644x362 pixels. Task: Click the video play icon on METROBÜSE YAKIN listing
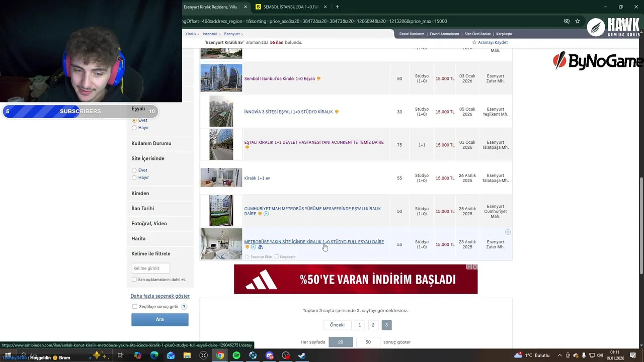click(x=254, y=247)
